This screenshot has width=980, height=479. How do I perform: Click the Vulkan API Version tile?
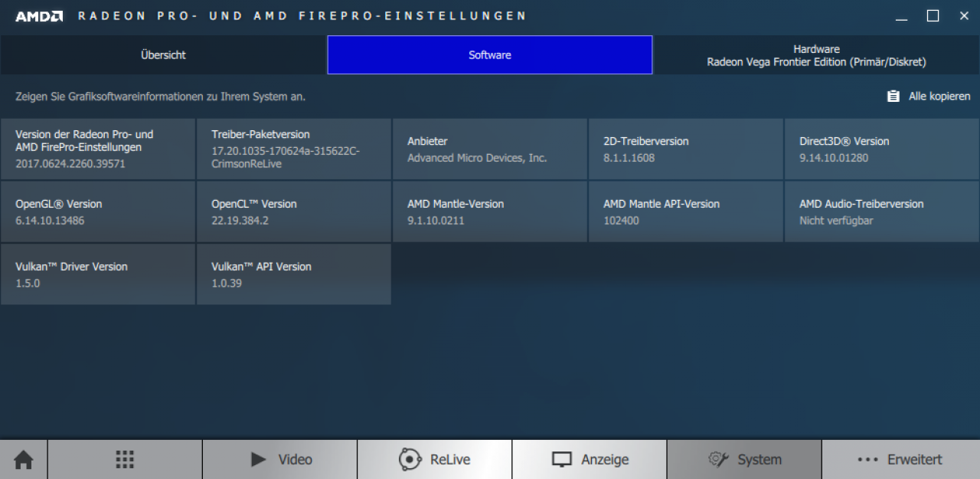[294, 274]
